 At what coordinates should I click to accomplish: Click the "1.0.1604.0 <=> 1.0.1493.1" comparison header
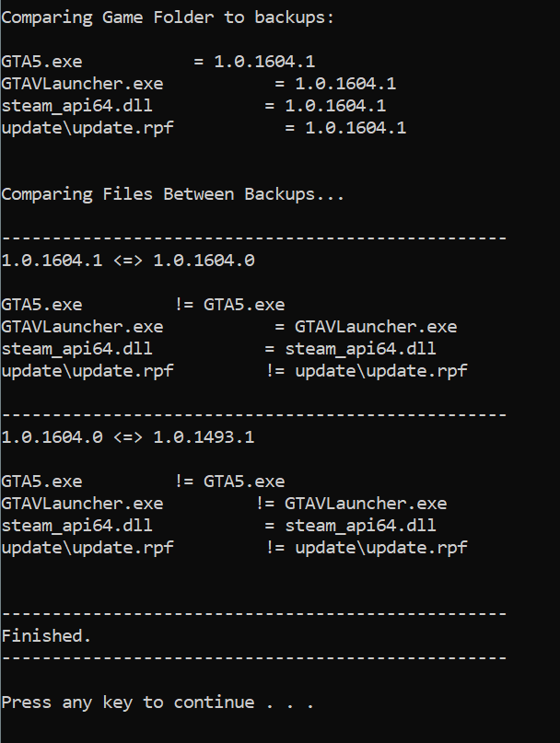pyautogui.click(x=128, y=437)
